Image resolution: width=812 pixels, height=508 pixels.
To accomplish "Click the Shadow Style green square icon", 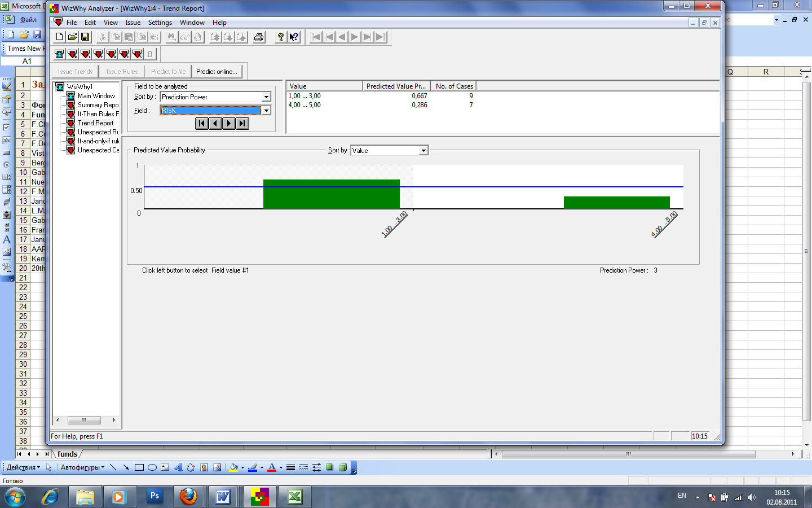I will 329,467.
